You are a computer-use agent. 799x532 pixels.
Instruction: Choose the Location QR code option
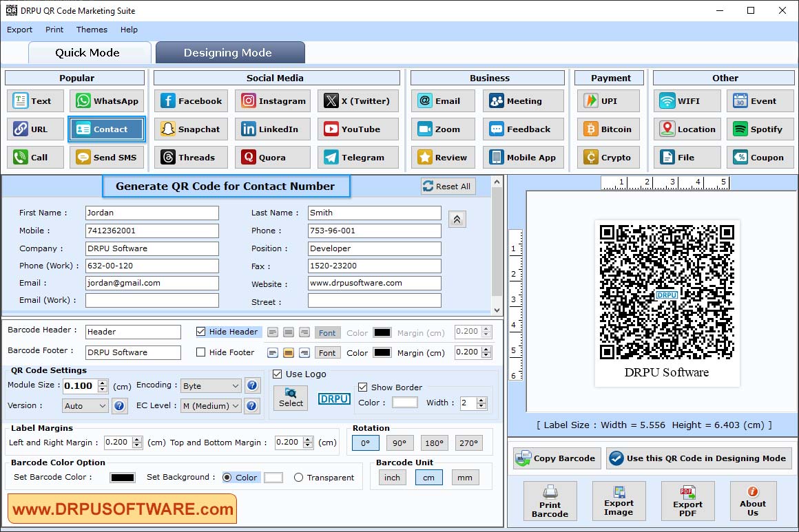687,129
